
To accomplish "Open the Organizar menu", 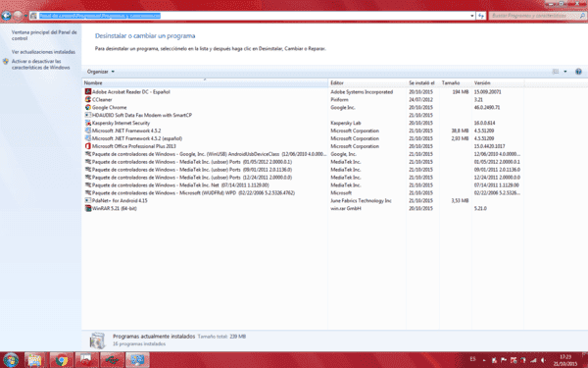I will click(x=101, y=72).
